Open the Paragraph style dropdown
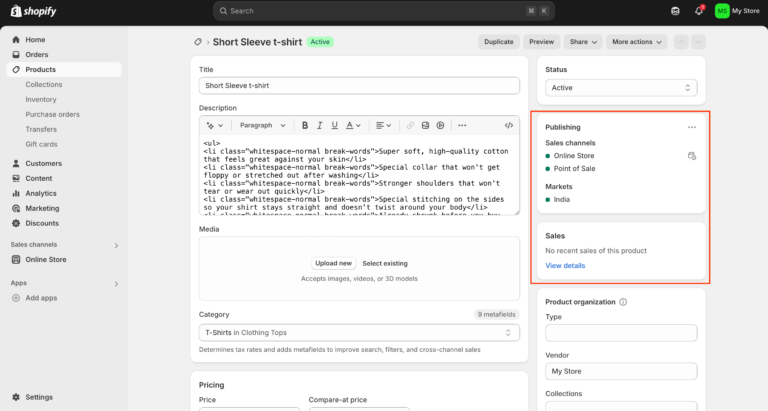768x411 pixels. click(262, 126)
